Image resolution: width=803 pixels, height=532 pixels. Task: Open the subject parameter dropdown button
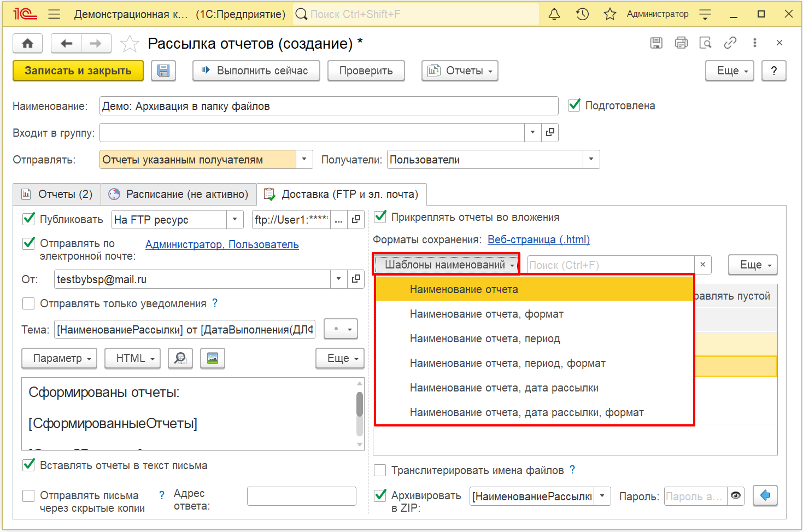341,329
